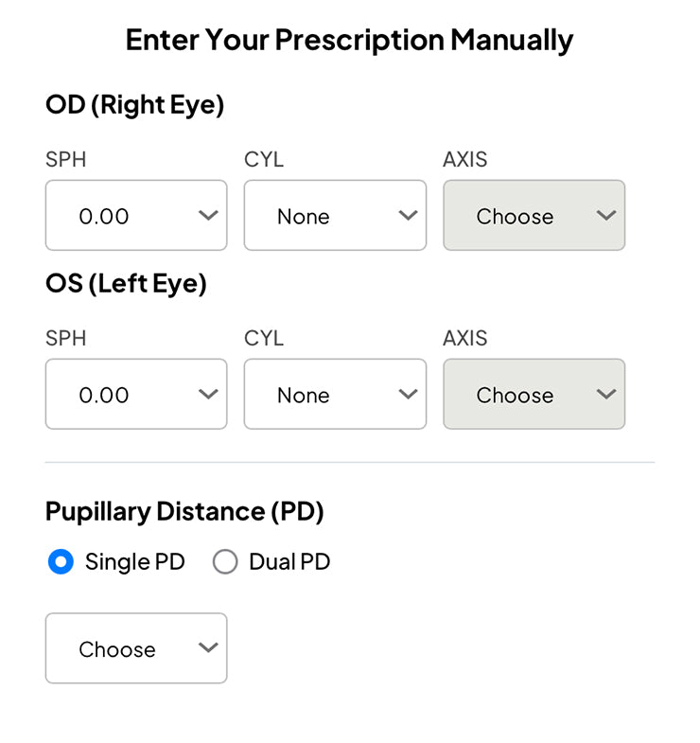Click the chevron arrow in right eye SPH box
The image size is (700, 743).
click(208, 216)
